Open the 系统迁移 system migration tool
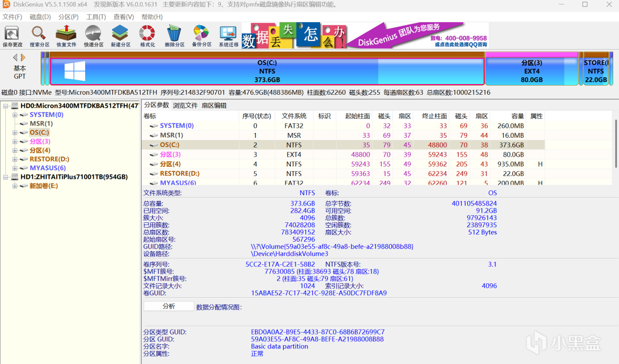 (x=229, y=36)
